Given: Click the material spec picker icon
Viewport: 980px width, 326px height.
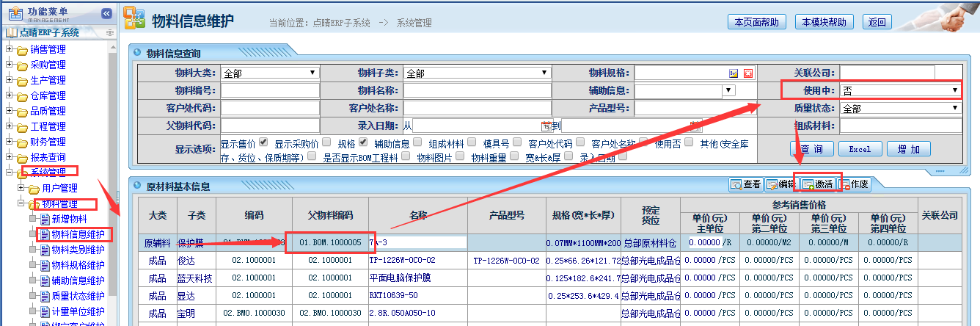Looking at the screenshot, I should click(734, 73).
